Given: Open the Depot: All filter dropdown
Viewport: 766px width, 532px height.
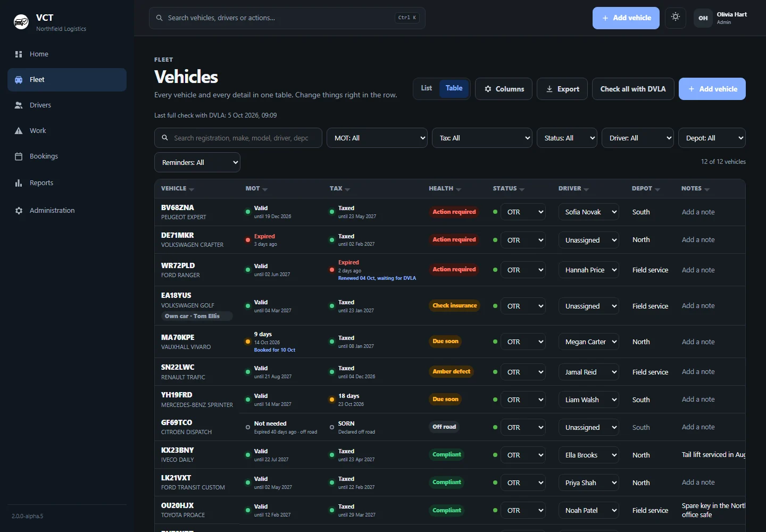Looking at the screenshot, I should (712, 138).
